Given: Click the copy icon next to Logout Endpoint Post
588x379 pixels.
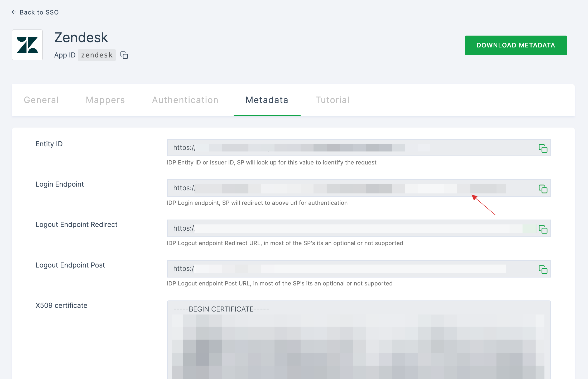Looking at the screenshot, I should [x=543, y=269].
